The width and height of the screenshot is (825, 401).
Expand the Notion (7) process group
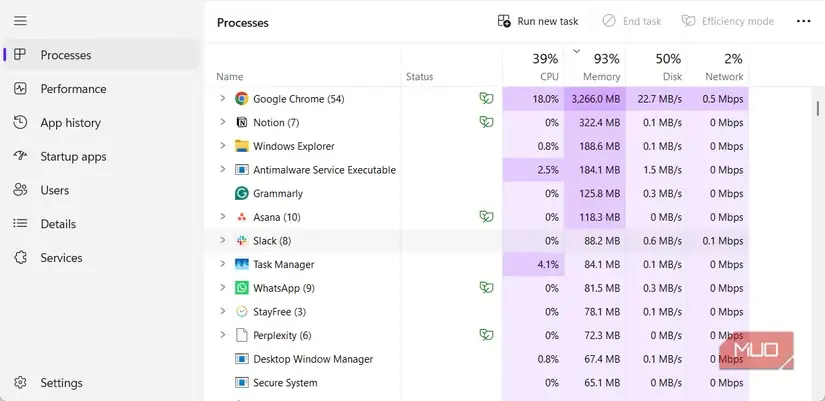[x=223, y=122]
